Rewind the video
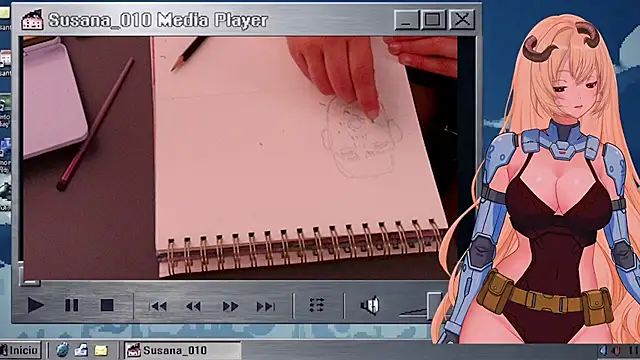This screenshot has width=640, height=360. point(193,306)
